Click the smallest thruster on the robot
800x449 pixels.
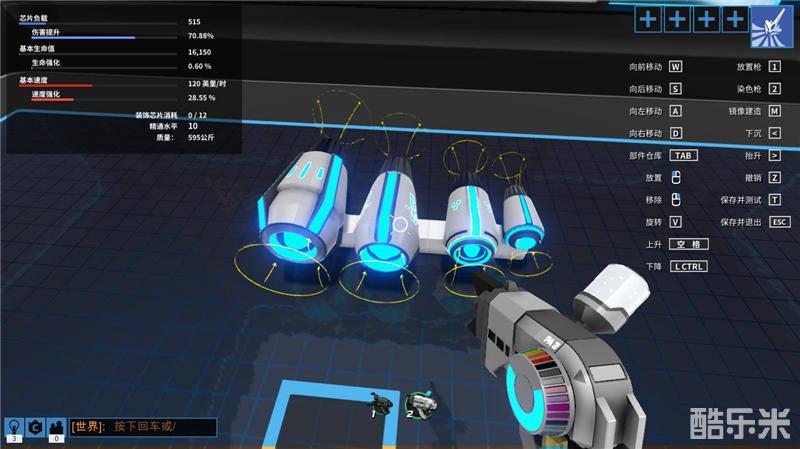(523, 218)
